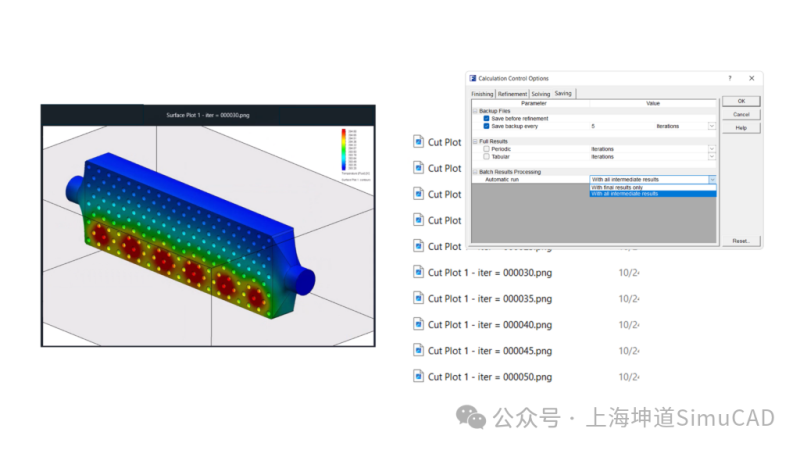Screen dimensions: 800x450
Task: Close the Calculation Control Options dialog
Action: click(752, 78)
